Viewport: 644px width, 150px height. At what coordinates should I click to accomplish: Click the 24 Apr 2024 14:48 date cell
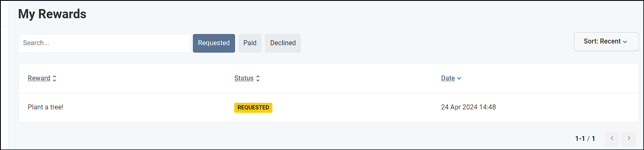click(x=469, y=107)
